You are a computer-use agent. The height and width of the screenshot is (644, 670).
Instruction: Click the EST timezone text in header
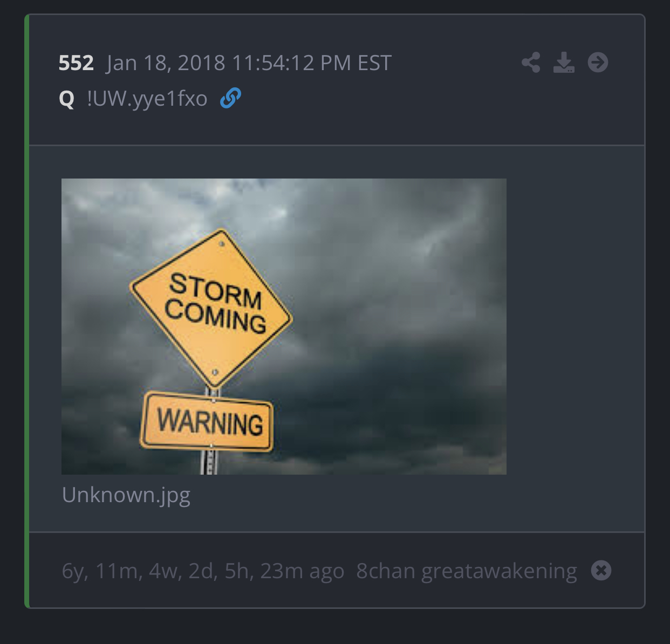point(374,63)
